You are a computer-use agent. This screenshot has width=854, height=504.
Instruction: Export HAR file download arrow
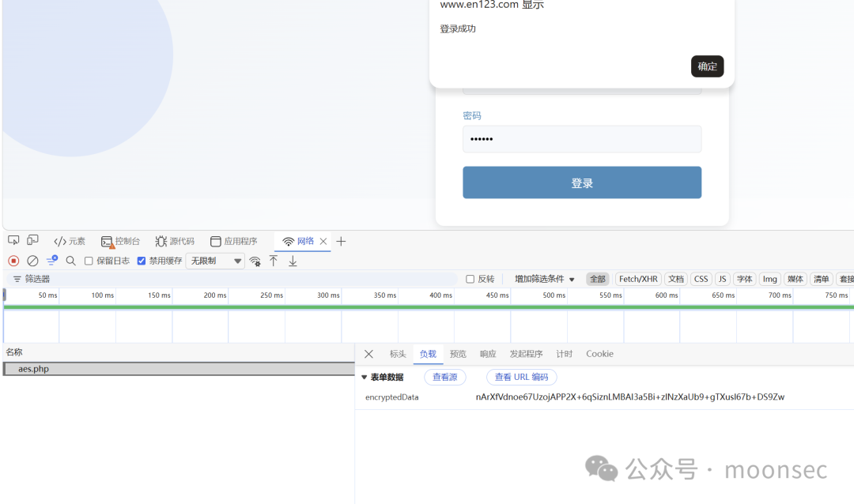click(293, 261)
